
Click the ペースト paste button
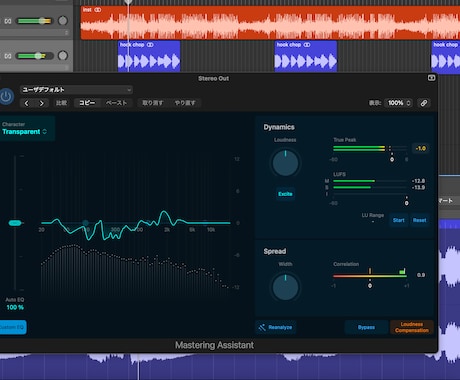pos(116,103)
